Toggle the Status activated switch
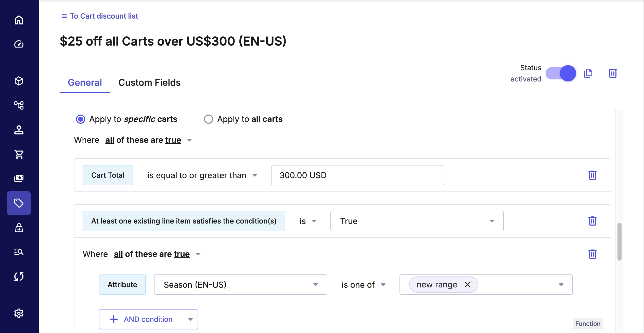 coord(561,73)
